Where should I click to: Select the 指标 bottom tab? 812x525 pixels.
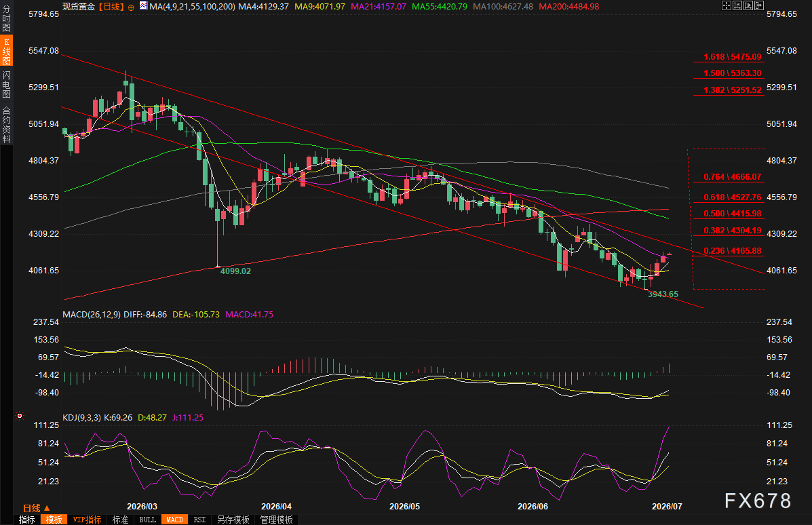tap(27, 520)
